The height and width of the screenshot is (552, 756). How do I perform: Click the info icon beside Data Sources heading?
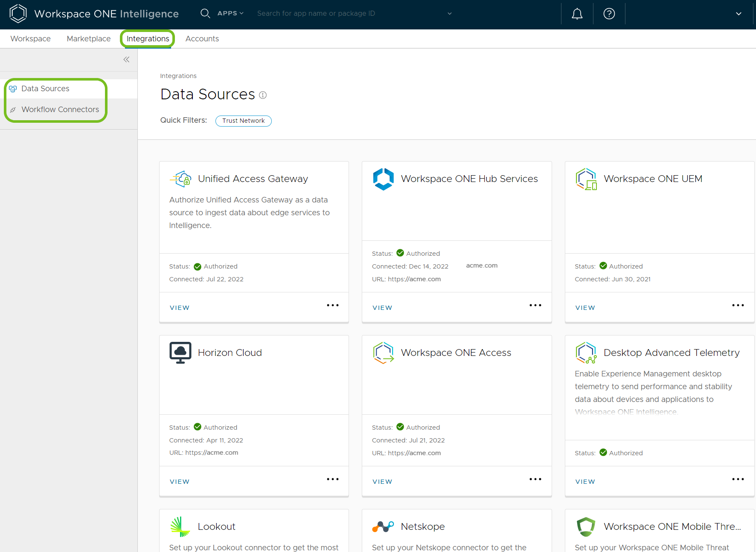coord(263,95)
